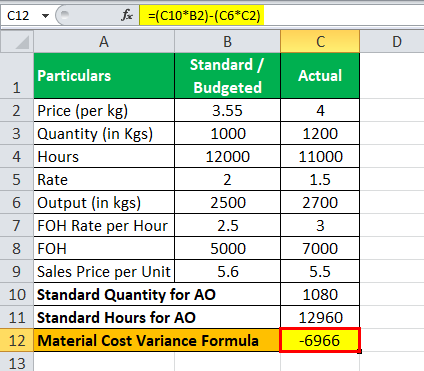424x371 pixels.
Task: Select actual price cell with 4
Action: [x=320, y=110]
